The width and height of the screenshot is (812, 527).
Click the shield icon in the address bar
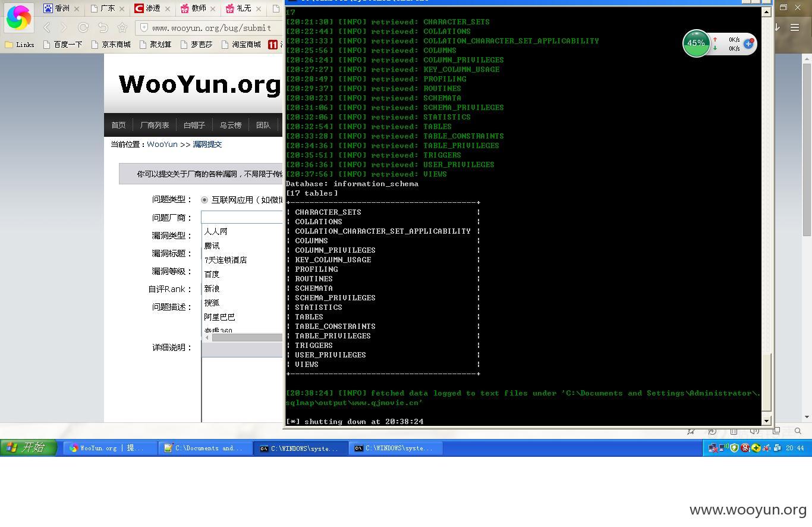[x=144, y=27]
